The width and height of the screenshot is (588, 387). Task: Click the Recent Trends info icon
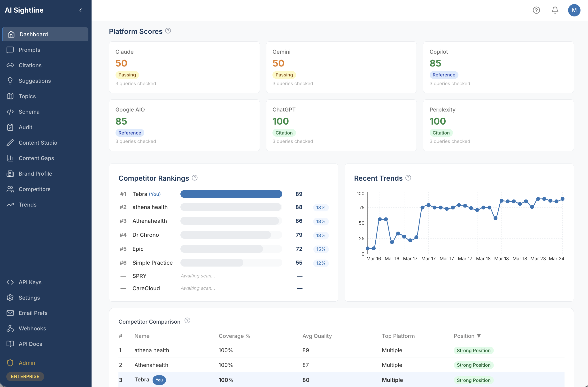(408, 178)
